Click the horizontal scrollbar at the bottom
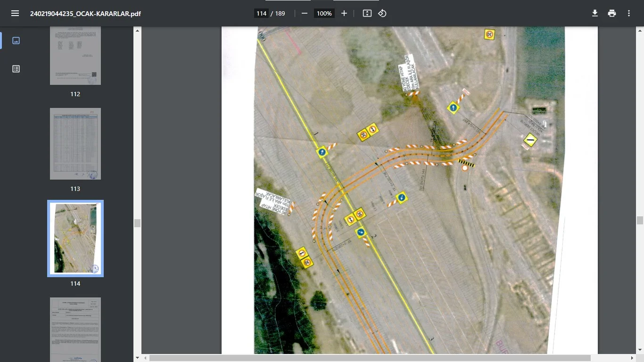The image size is (644, 362). coord(370,358)
